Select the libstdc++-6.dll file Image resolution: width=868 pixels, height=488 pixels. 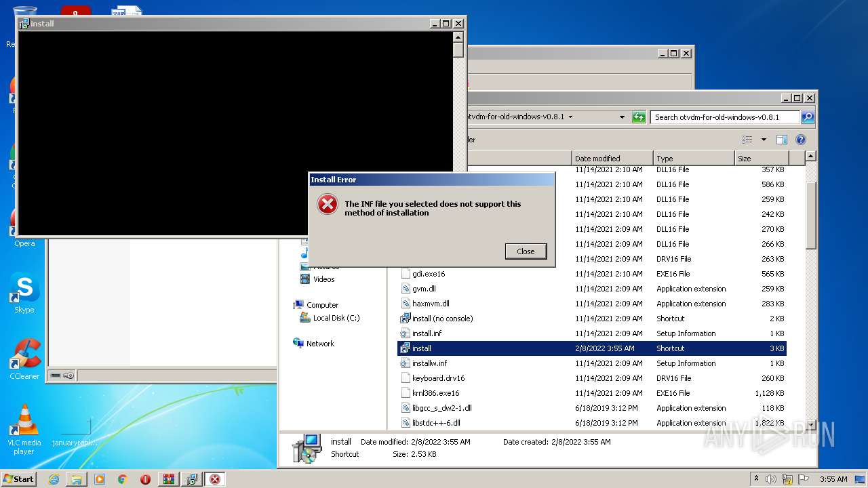tap(436, 423)
